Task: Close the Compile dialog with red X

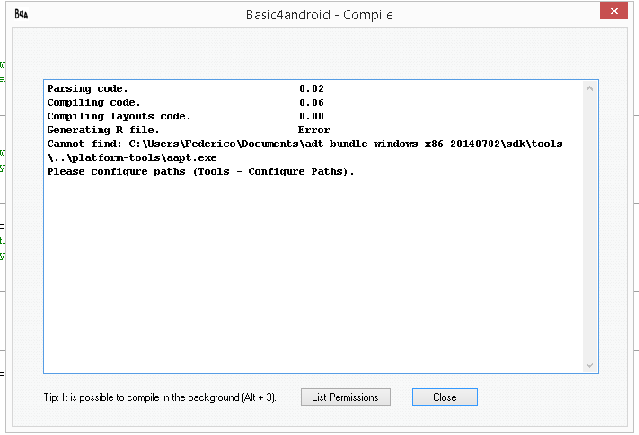Action: click(614, 11)
